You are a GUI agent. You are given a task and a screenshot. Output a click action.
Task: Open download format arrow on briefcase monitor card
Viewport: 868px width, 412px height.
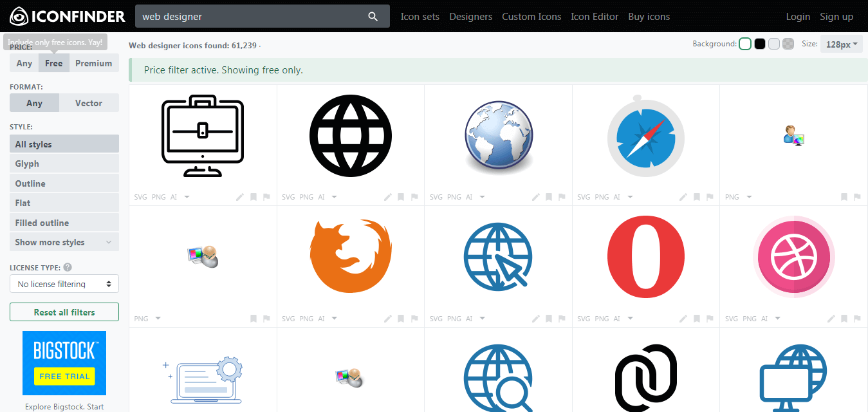coord(187,197)
